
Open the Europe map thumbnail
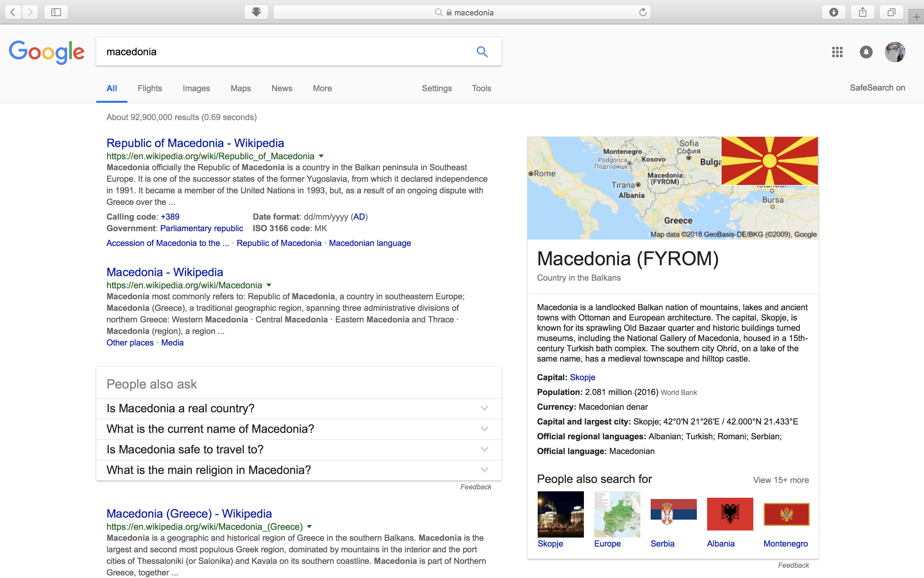point(617,514)
